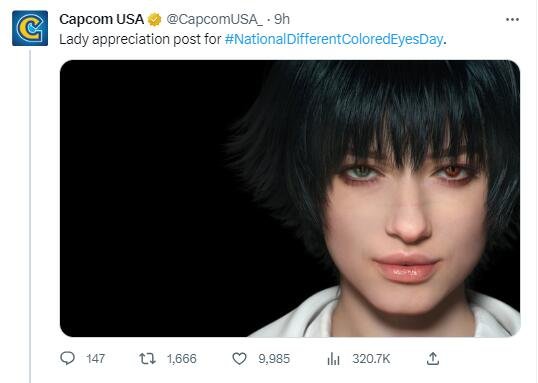This screenshot has height=383, width=538.
Task: Open the Lady image attachment
Action: [x=290, y=198]
